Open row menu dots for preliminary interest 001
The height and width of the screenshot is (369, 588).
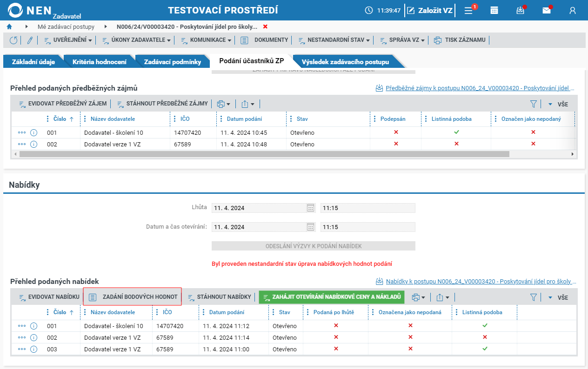(x=22, y=132)
